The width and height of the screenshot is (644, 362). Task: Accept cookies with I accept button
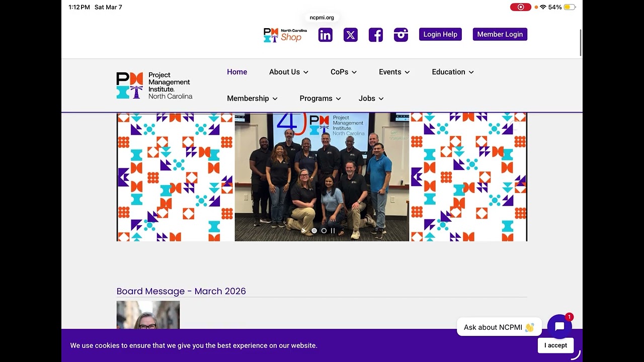pyautogui.click(x=555, y=345)
